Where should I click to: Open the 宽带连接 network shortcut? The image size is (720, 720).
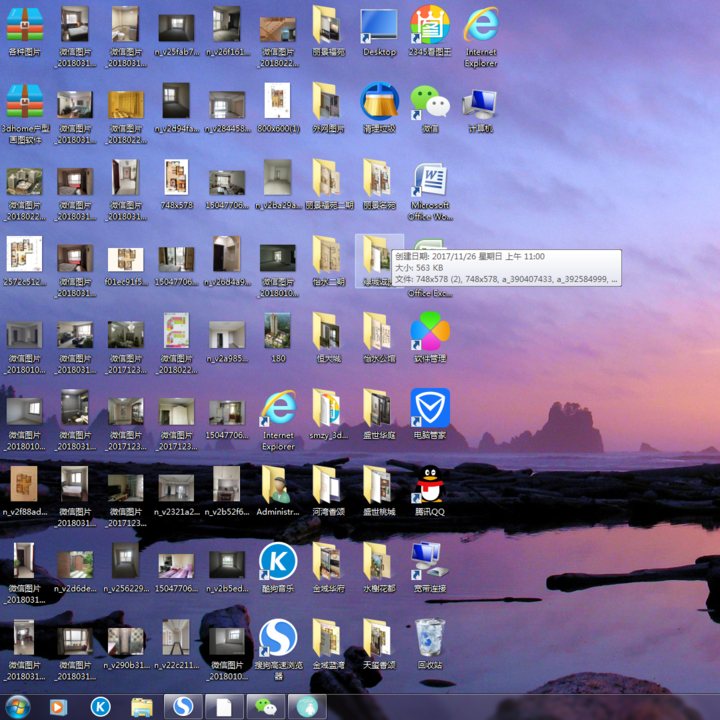430,563
